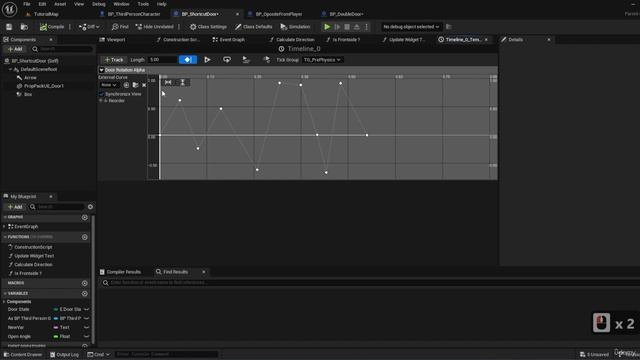Screen dimensions: 640x360
Task: Add a new function with the plus icon
Action: click(x=85, y=237)
